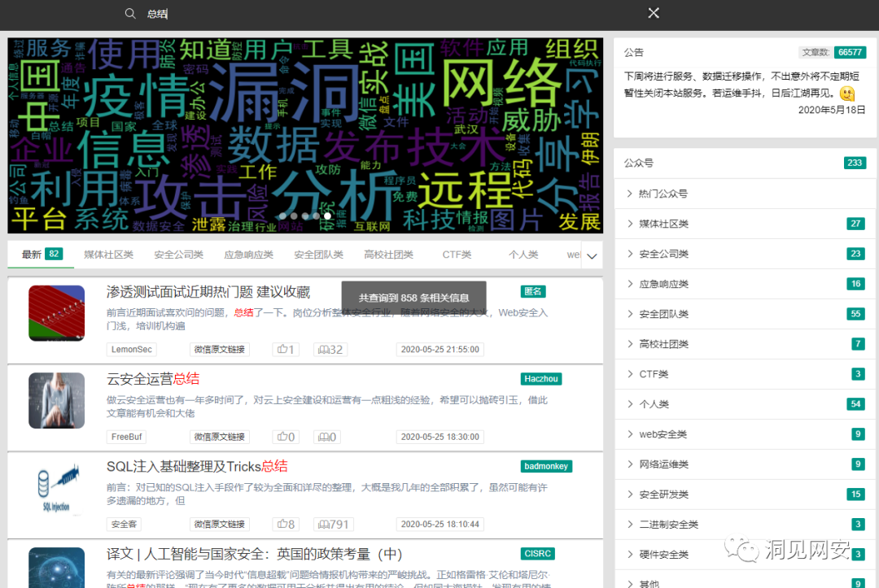This screenshot has width=879, height=588.
Task: Click the LemonSec source tag
Action: click(x=131, y=350)
